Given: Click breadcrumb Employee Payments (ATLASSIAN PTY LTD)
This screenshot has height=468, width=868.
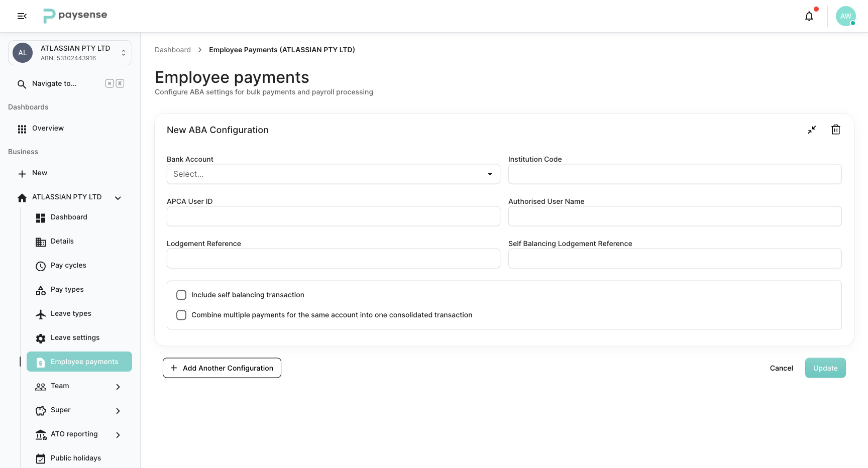Looking at the screenshot, I should pyautogui.click(x=282, y=50).
